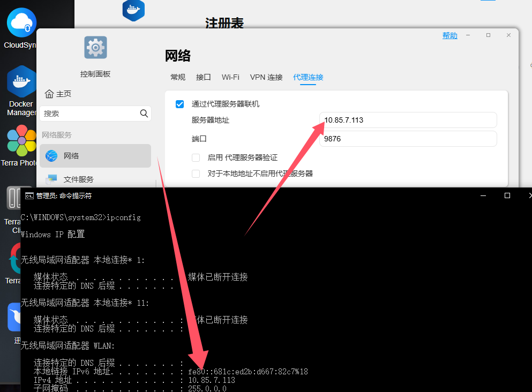Click the 服务器地址 input field
The height and width of the screenshot is (392, 532).
tap(408, 120)
